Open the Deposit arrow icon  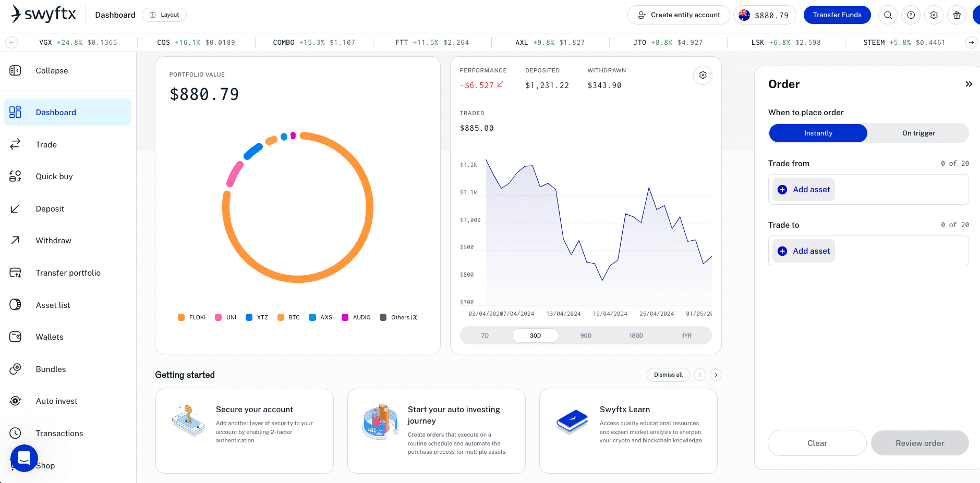(15, 208)
